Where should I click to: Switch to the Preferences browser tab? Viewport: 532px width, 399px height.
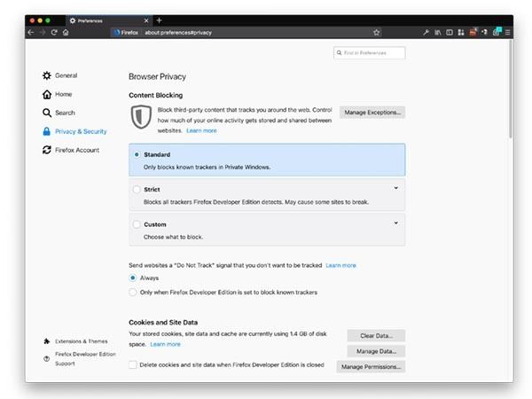point(109,20)
